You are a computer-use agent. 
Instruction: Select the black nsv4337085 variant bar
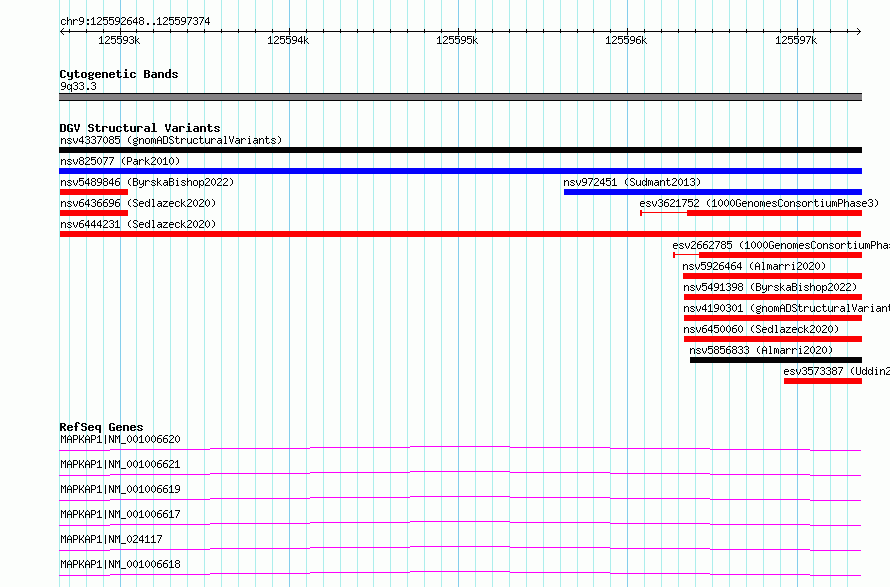460,150
